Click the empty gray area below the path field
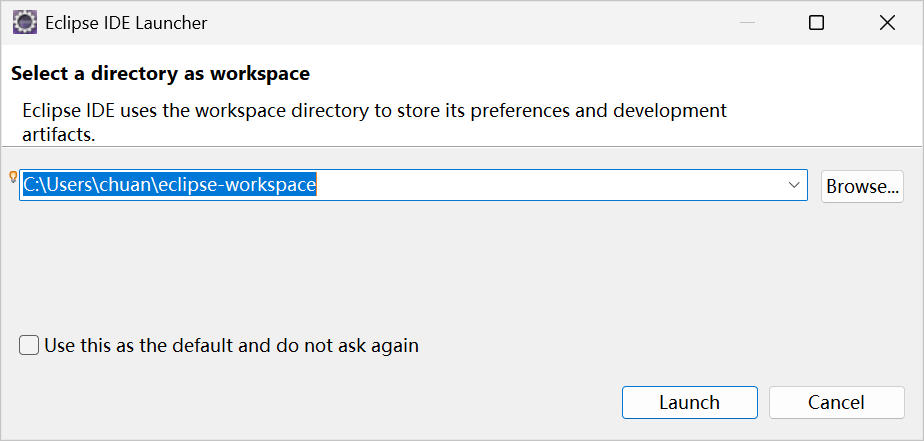This screenshot has height=441, width=924. (460, 265)
